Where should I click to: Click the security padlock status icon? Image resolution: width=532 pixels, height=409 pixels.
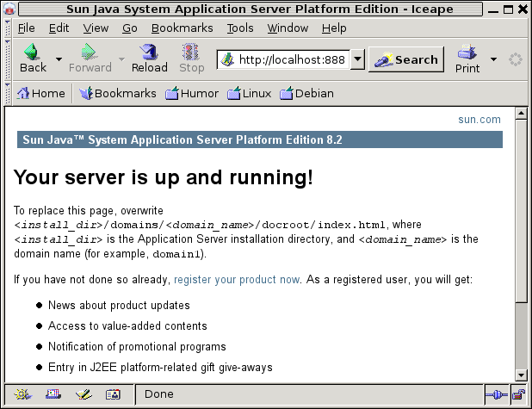coord(518,394)
